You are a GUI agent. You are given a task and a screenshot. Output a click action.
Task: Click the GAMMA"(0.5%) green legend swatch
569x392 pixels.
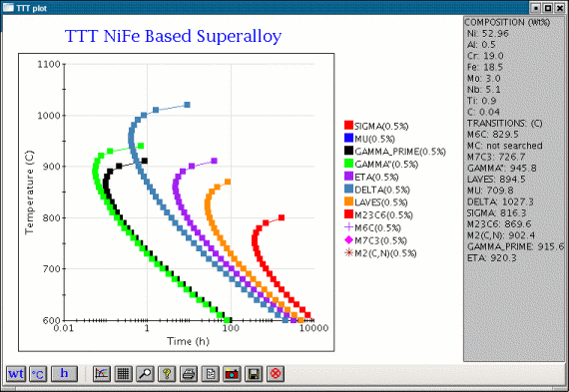[348, 164]
